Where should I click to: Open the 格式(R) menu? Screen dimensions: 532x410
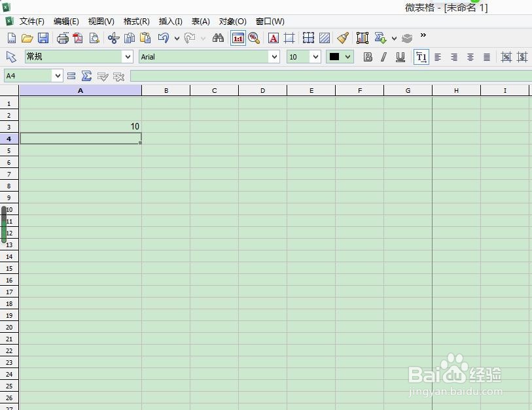(x=136, y=22)
